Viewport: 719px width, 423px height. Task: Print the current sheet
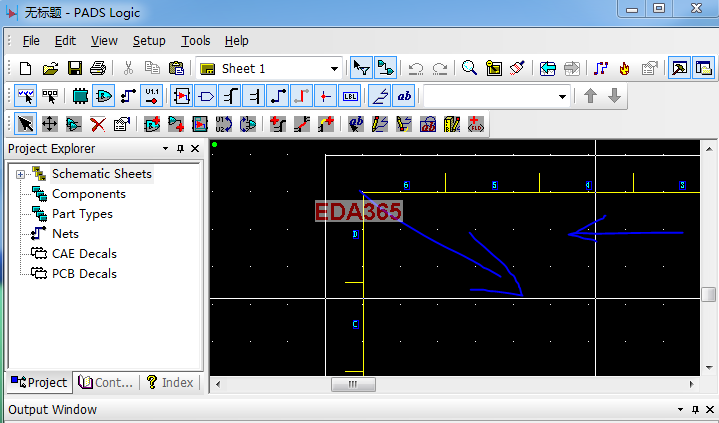[98, 69]
